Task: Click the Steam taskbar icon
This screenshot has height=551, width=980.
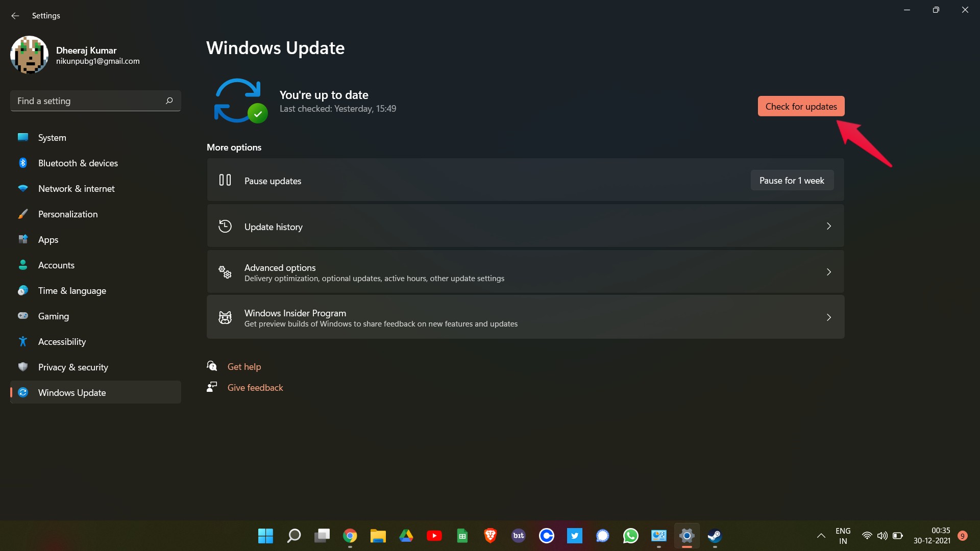Action: coord(715,535)
